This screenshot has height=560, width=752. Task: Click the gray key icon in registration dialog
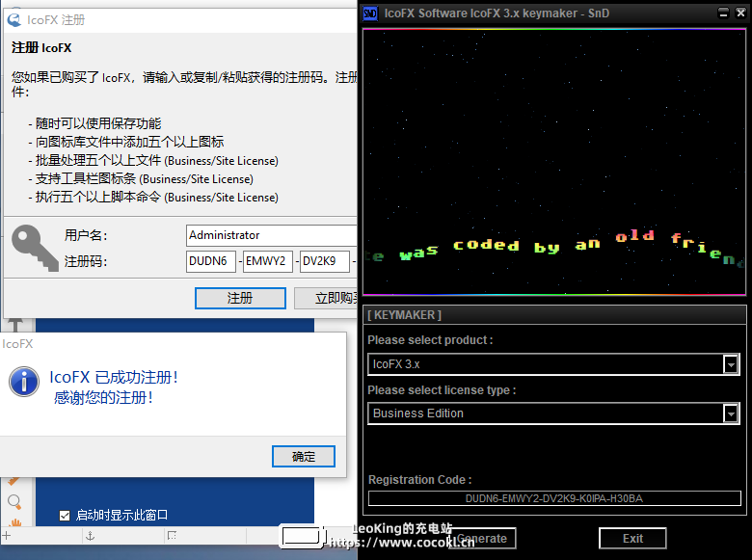(x=35, y=248)
